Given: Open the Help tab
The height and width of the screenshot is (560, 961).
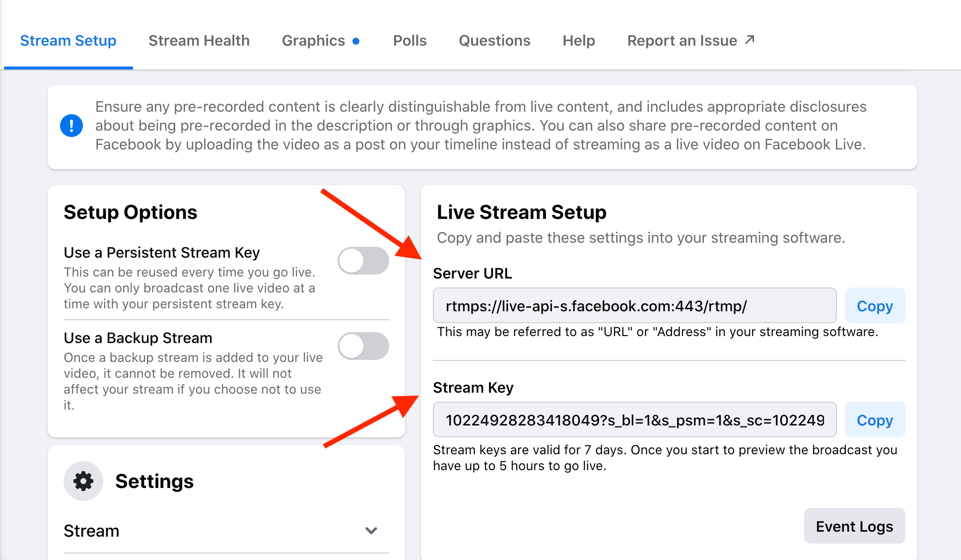Looking at the screenshot, I should click(578, 41).
